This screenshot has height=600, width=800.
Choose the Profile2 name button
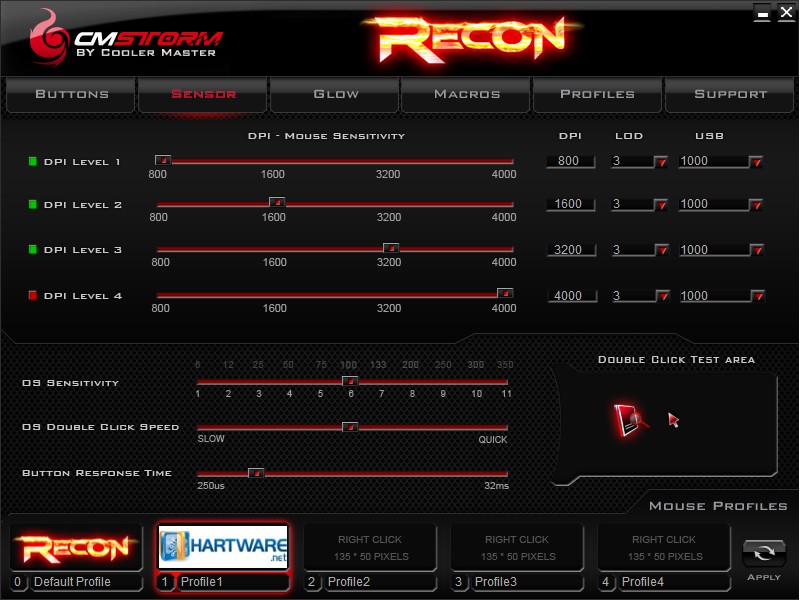(x=380, y=582)
